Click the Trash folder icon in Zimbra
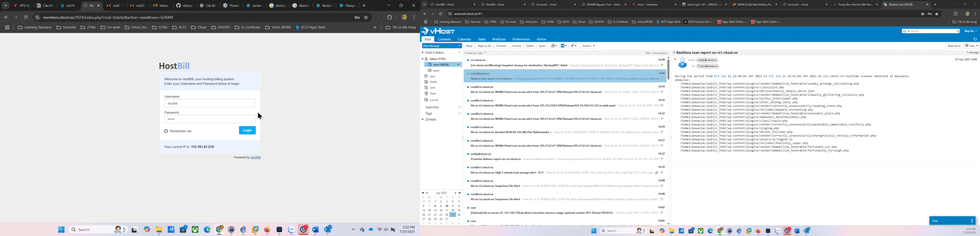Screen dimensions: 980x236 coord(426,94)
